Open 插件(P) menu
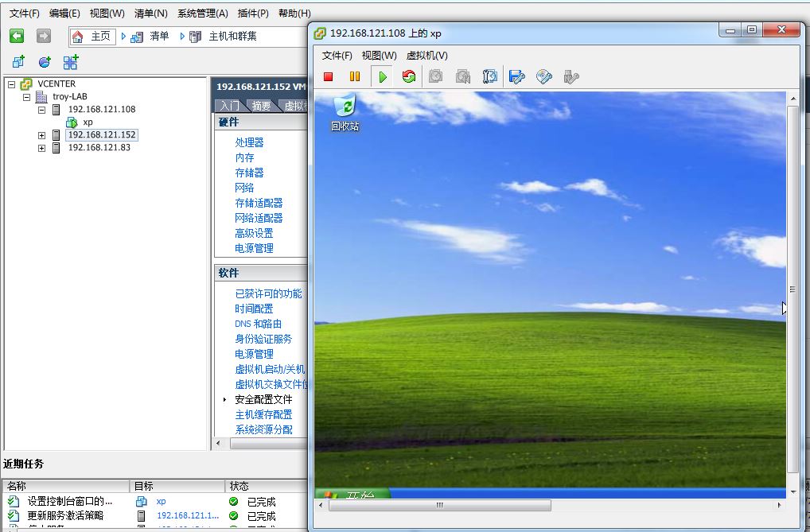This screenshot has width=810, height=532. (253, 14)
